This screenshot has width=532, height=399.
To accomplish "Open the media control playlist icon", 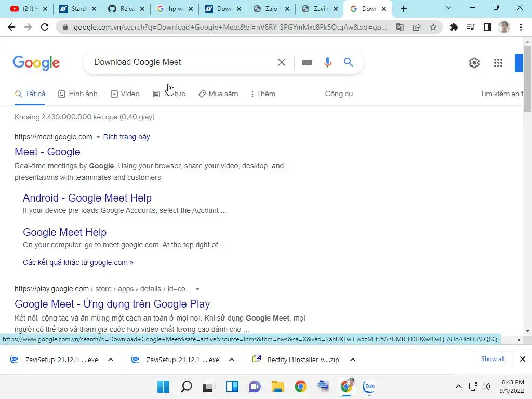I will (x=470, y=27).
